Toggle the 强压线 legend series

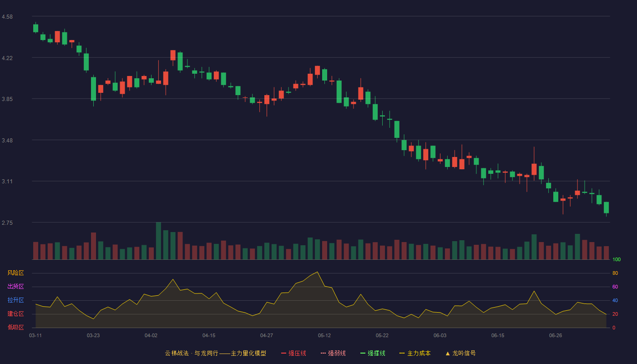(x=293, y=353)
